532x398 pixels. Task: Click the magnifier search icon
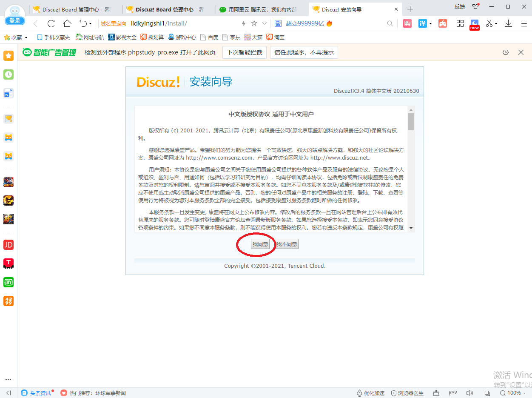click(390, 23)
